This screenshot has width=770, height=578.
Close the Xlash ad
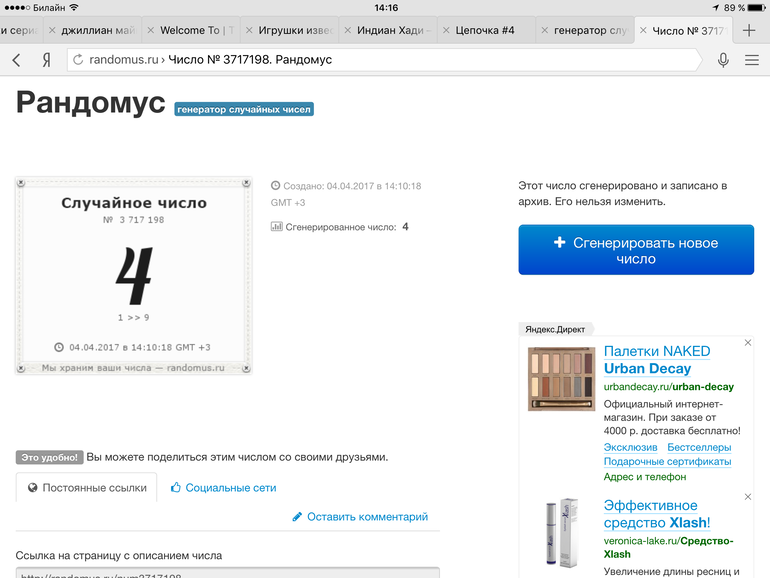pyautogui.click(x=747, y=497)
